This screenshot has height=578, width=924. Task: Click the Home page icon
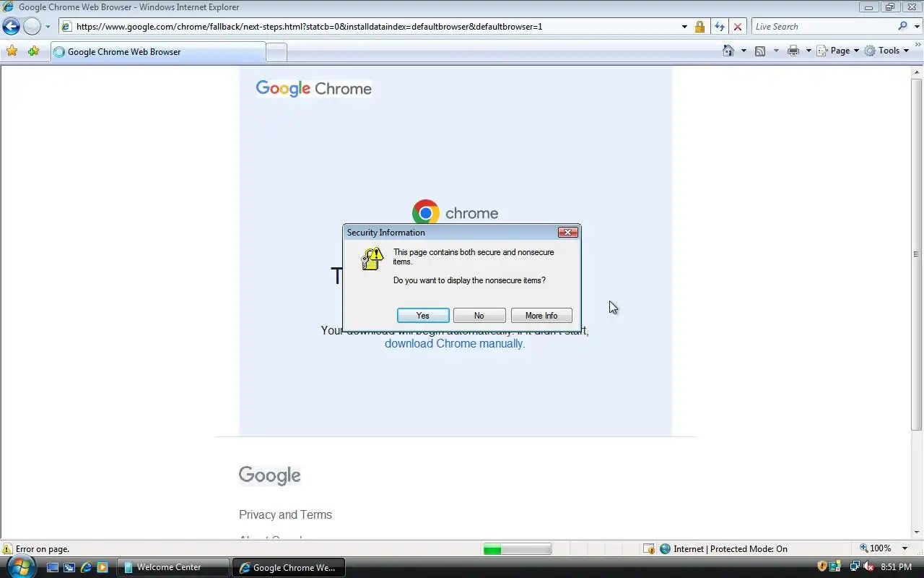click(x=728, y=51)
